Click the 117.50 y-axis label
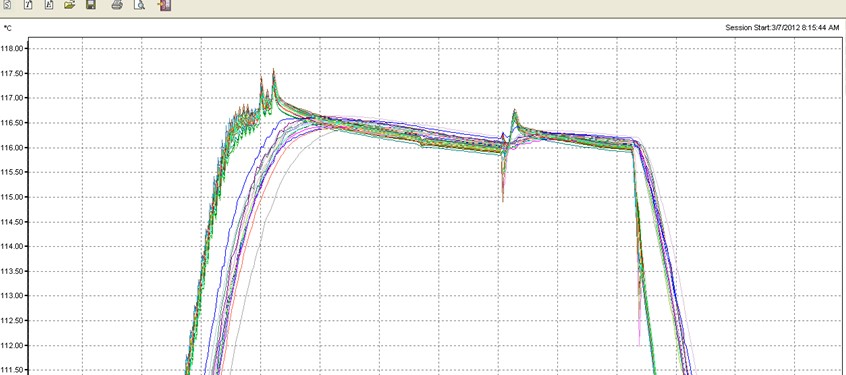 [x=14, y=73]
